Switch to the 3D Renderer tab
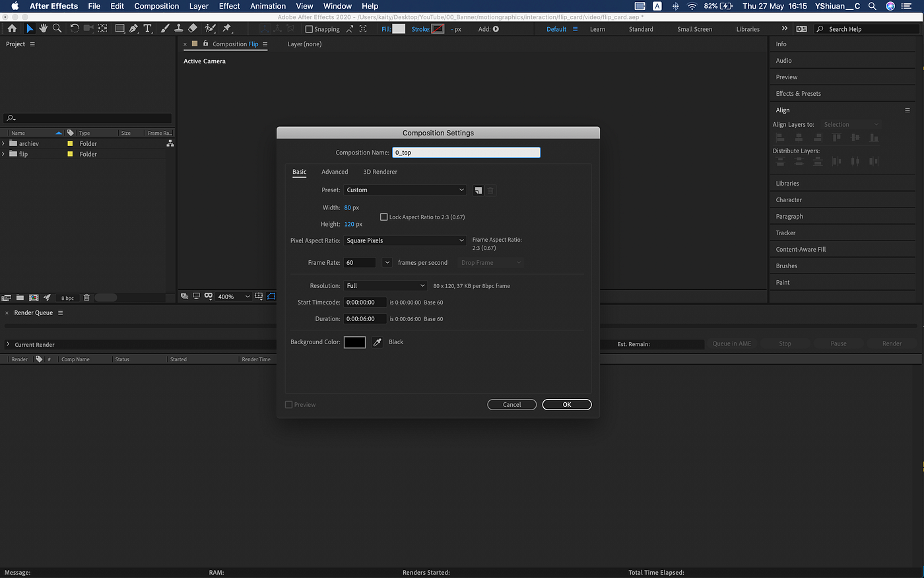The height and width of the screenshot is (578, 924). 380,172
